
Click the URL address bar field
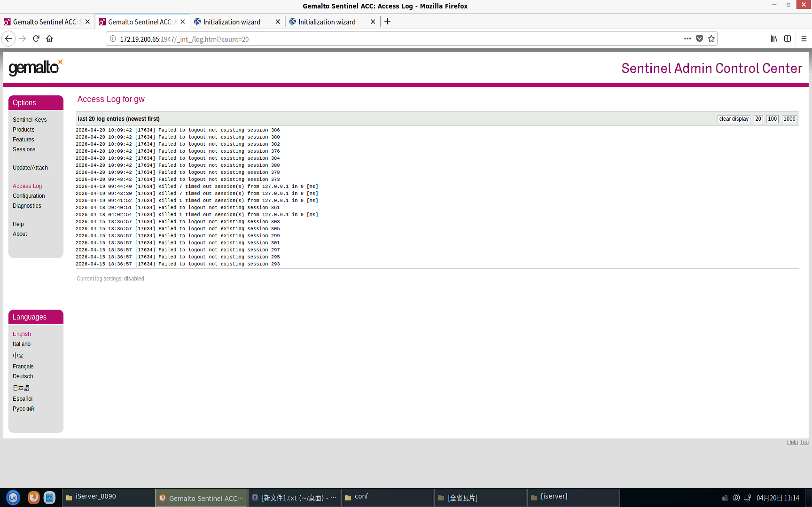[376, 39]
